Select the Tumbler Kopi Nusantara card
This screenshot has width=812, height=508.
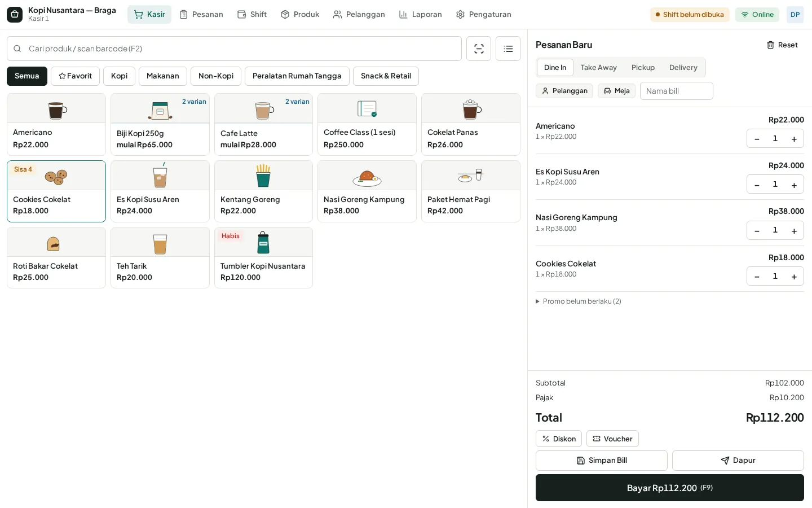pos(263,258)
